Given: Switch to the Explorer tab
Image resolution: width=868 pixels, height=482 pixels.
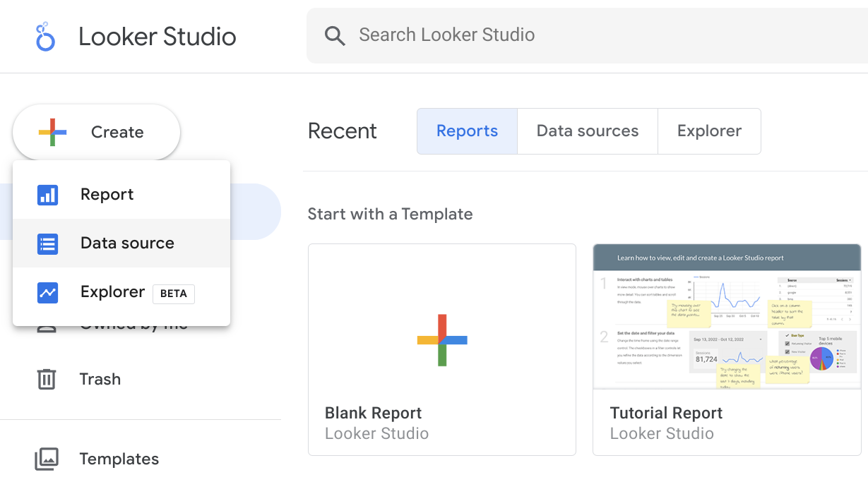Looking at the screenshot, I should pos(709,131).
